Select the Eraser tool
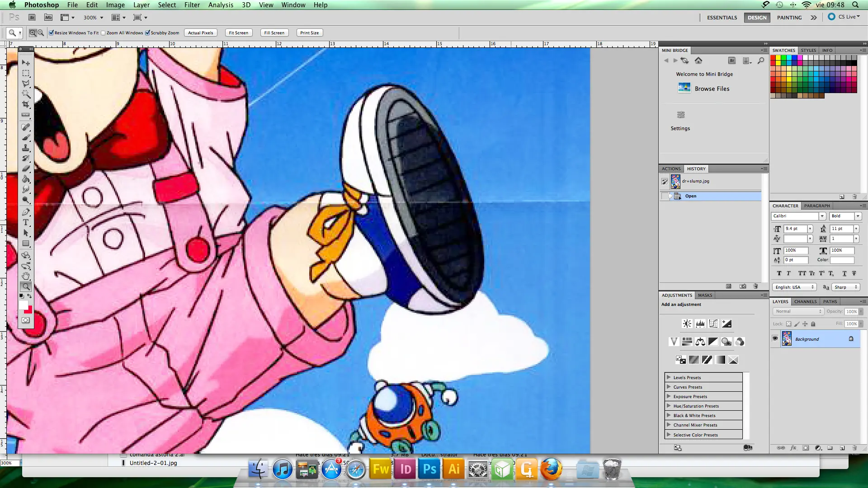 click(26, 169)
